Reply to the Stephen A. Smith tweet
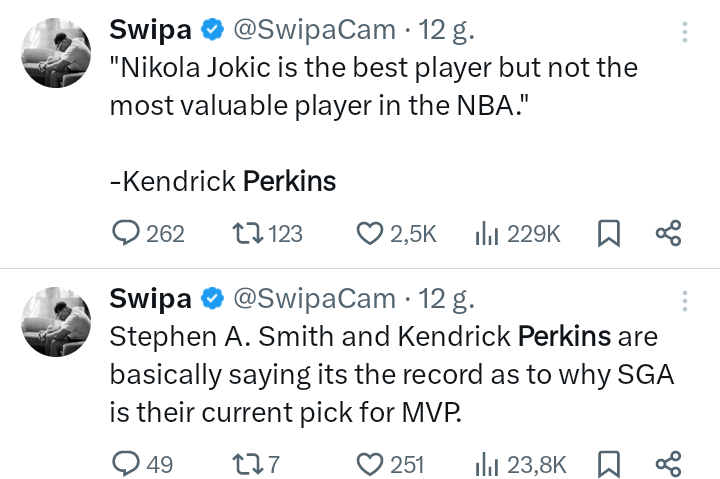Image resolution: width=720 pixels, height=479 pixels. tap(126, 464)
